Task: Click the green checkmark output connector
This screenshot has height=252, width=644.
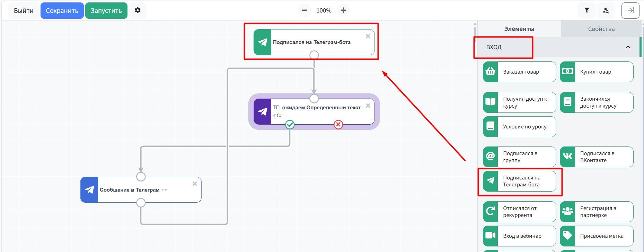Action: [290, 124]
